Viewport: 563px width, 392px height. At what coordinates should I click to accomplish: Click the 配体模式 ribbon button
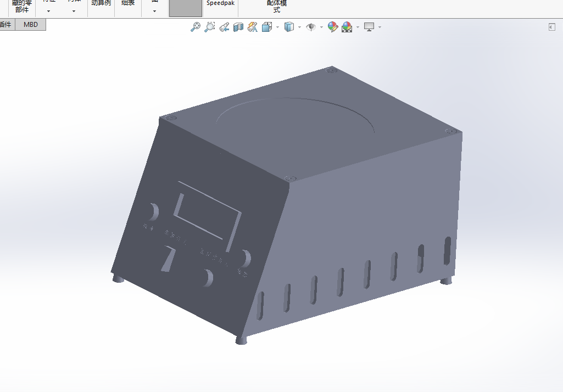(x=277, y=7)
